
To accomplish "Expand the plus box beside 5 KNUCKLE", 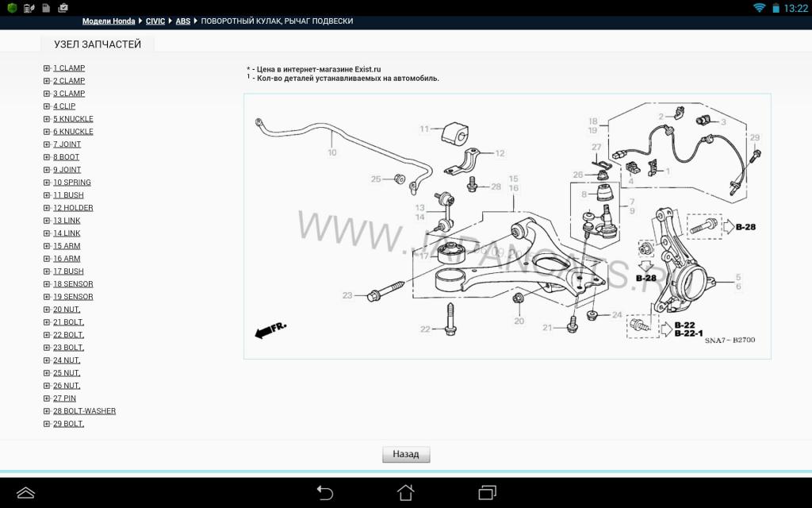I will 47,119.
